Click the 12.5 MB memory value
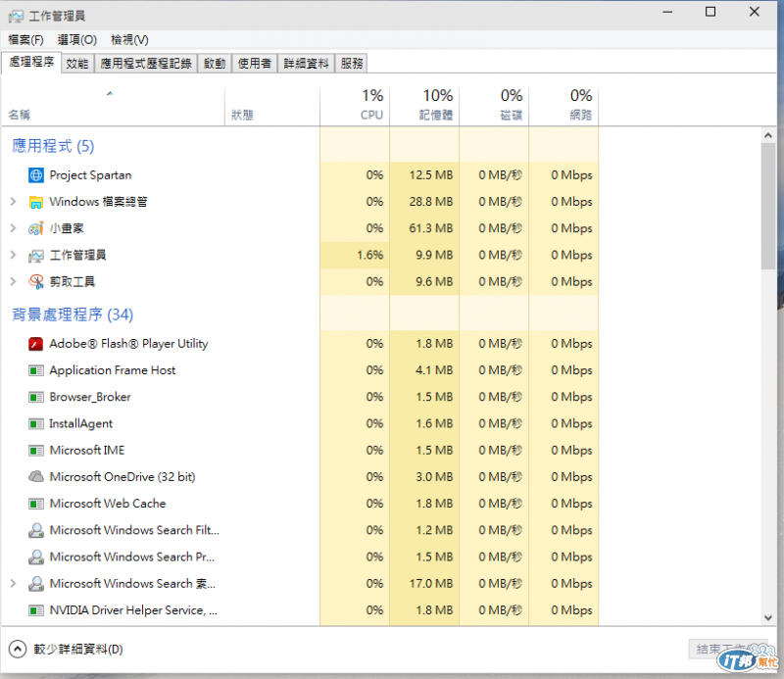This screenshot has width=784, height=679. pos(431,175)
